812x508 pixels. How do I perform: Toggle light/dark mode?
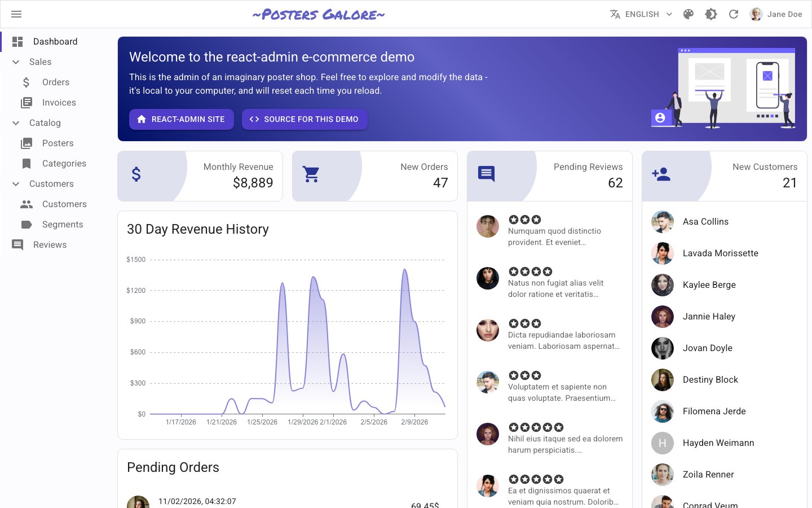(711, 14)
